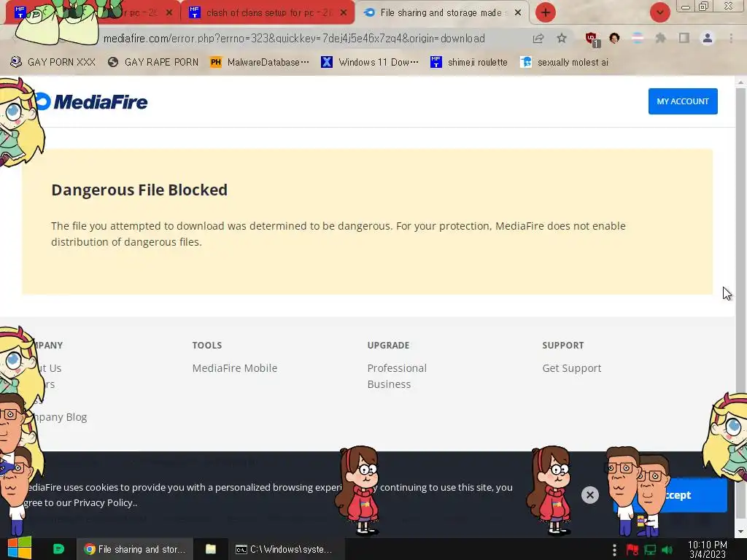Close the File sharing and storage tab
Image resolution: width=747 pixels, height=560 pixels.
518,12
